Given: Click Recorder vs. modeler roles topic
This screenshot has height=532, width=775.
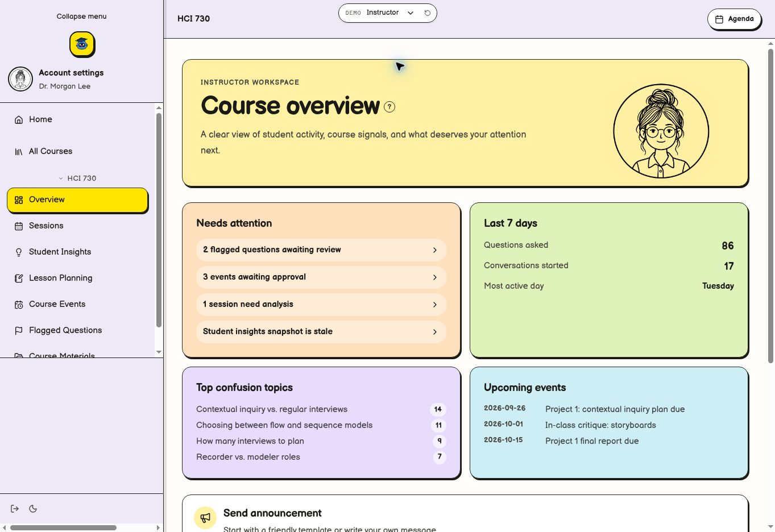Looking at the screenshot, I should (248, 457).
